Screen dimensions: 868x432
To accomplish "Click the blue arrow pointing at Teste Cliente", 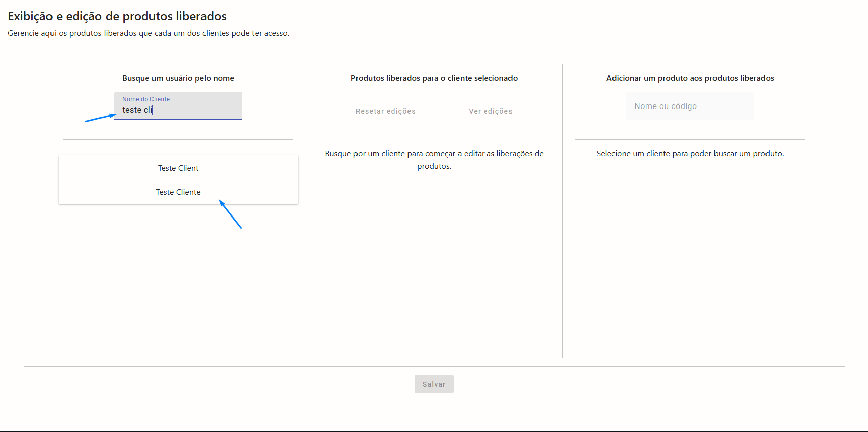I will coord(230,214).
